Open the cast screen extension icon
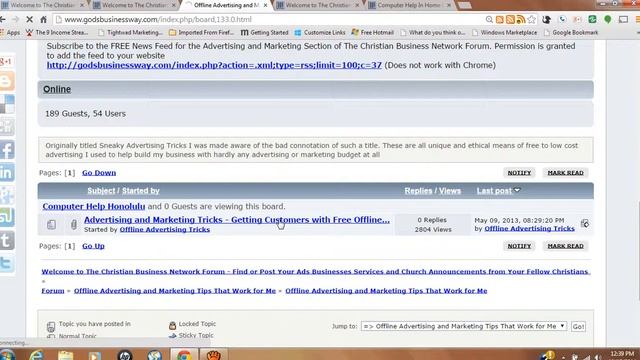 tap(623, 19)
